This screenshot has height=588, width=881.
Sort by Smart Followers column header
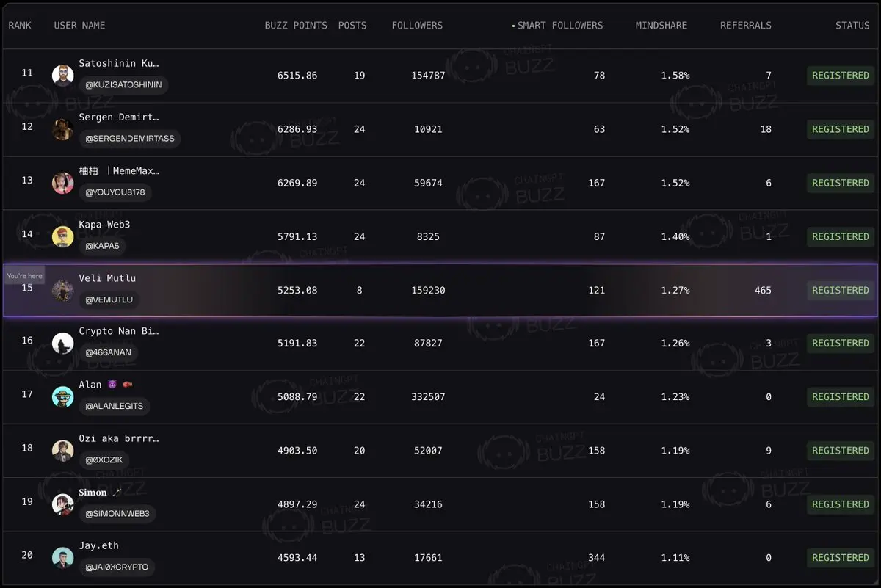(x=559, y=26)
